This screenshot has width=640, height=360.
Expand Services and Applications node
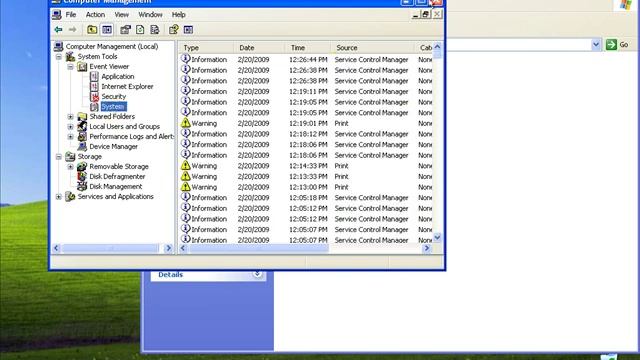[59, 197]
